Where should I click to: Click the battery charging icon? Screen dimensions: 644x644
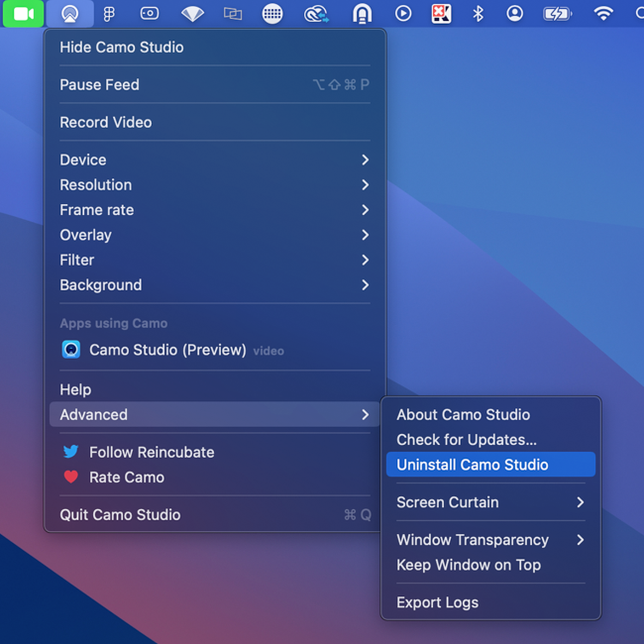(557, 14)
